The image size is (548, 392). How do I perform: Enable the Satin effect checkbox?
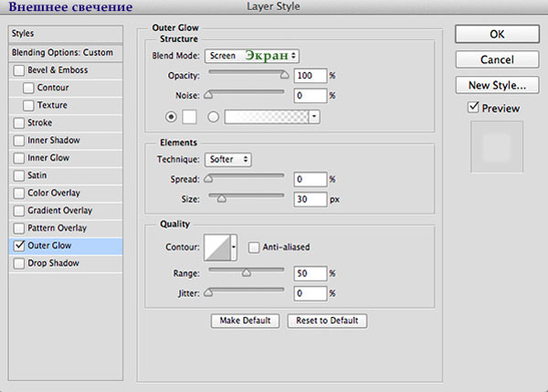tap(18, 175)
